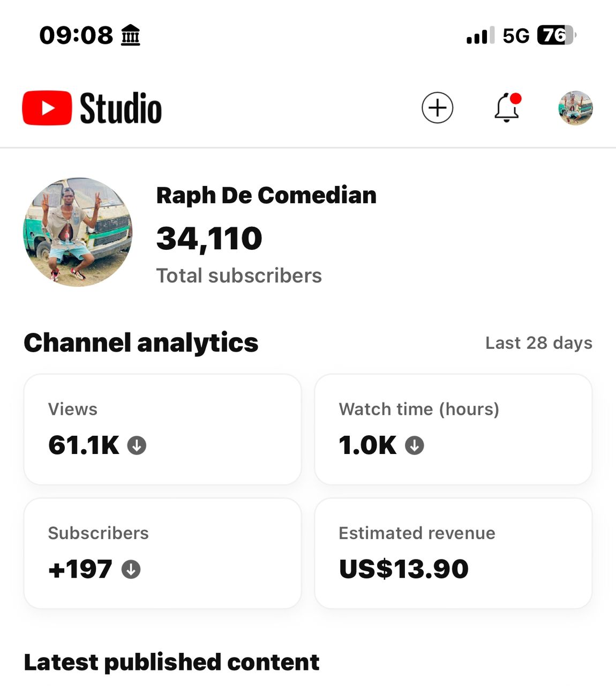Image resolution: width=616 pixels, height=686 pixels.
Task: Open the Views analytics card
Action: click(x=162, y=429)
